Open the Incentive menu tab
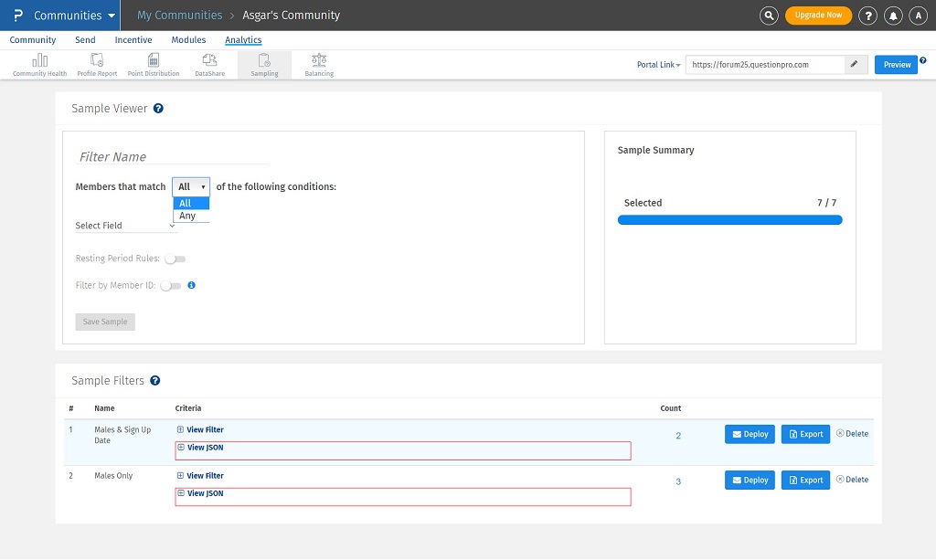936x560 pixels. [133, 40]
